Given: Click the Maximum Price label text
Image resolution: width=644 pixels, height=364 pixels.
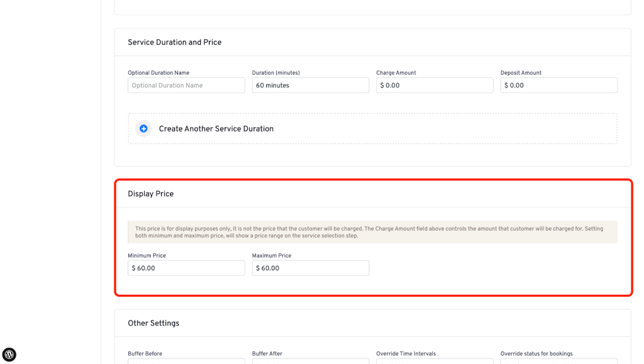Looking at the screenshot, I should point(272,256).
